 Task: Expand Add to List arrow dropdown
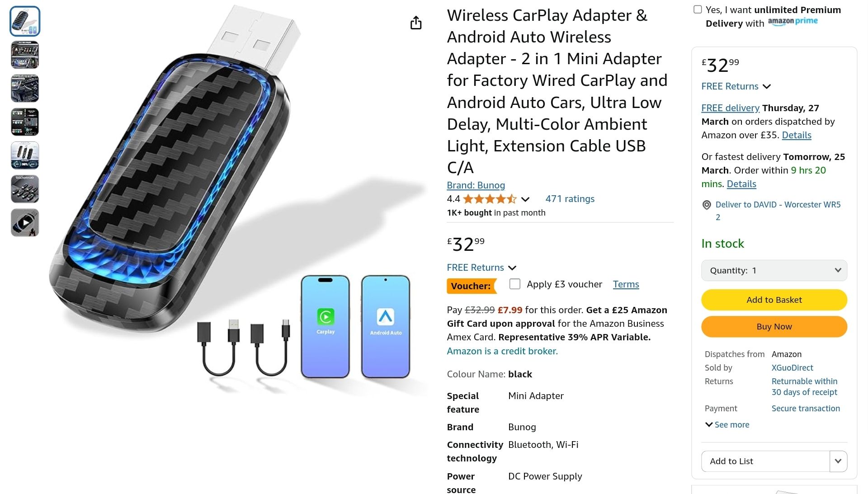coord(838,461)
